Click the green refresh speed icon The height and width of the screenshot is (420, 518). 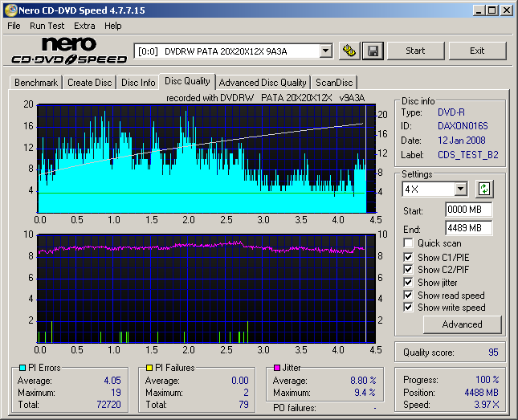[x=484, y=189]
